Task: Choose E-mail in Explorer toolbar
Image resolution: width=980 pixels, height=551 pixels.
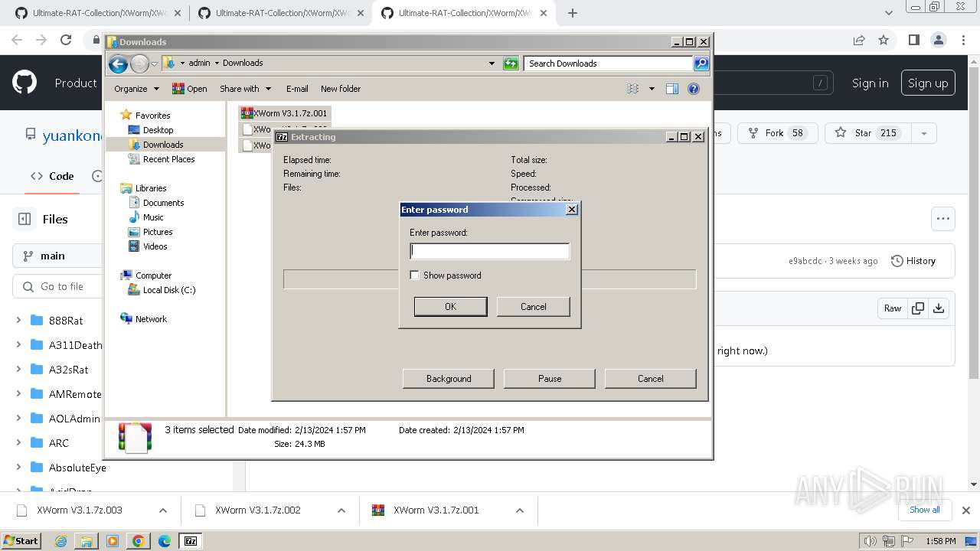Action: (297, 89)
